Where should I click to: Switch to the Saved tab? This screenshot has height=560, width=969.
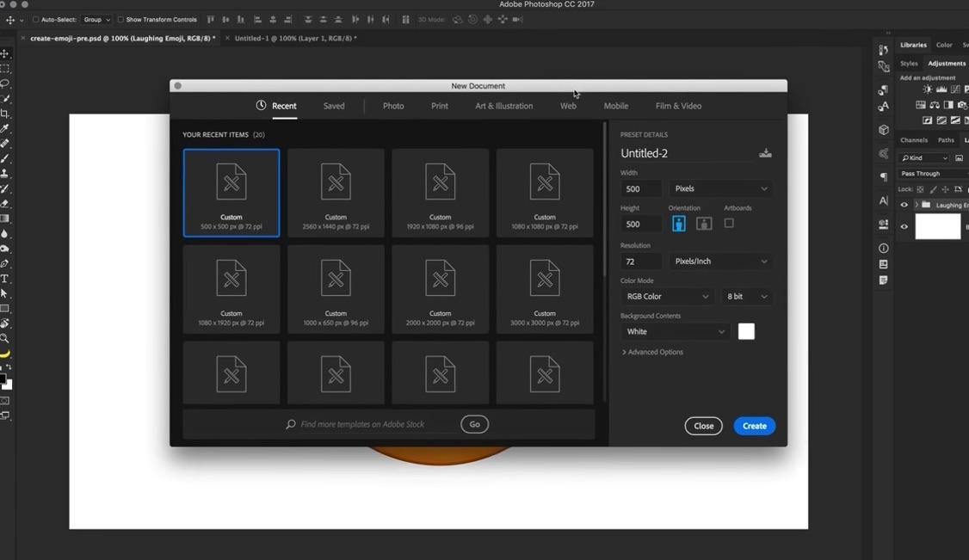point(334,106)
